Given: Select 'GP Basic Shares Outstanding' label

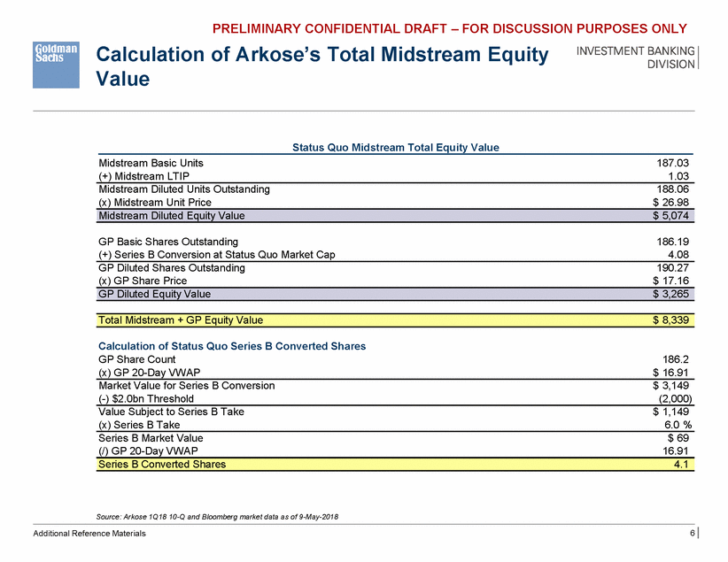Looking at the screenshot, I should (168, 242).
